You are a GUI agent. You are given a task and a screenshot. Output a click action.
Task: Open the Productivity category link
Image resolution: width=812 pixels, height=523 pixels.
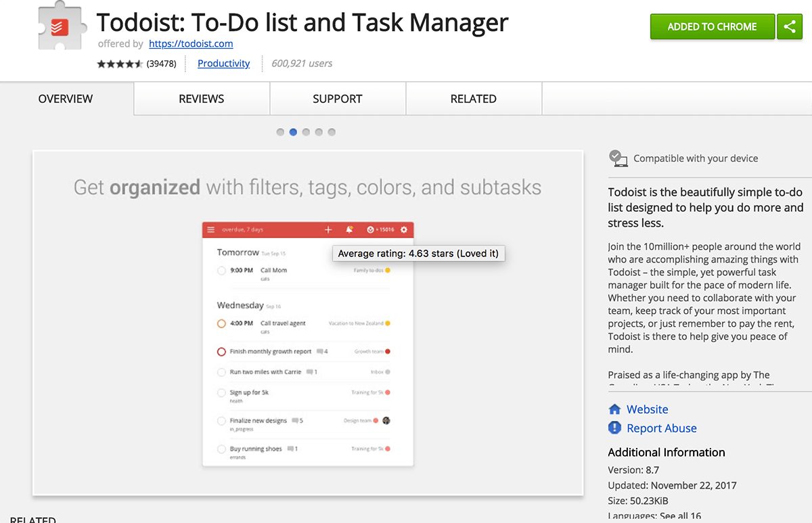[223, 64]
